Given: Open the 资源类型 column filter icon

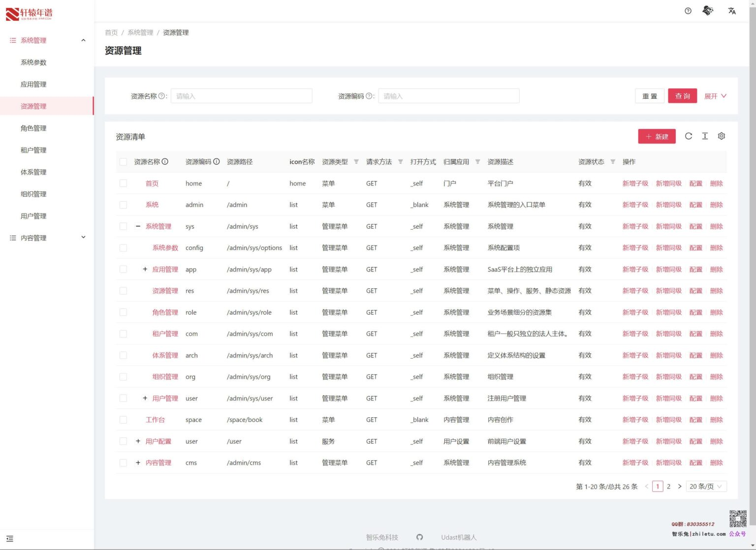Looking at the screenshot, I should click(356, 162).
